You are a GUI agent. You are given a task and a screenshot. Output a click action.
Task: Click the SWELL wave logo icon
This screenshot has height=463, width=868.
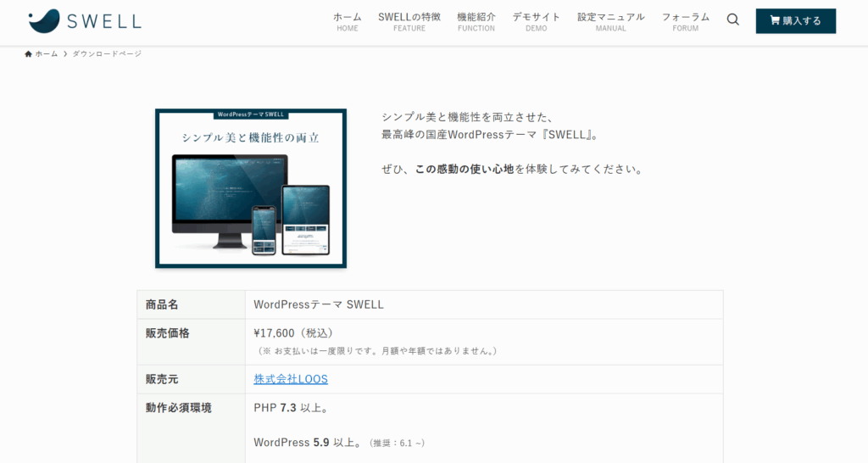click(x=43, y=21)
